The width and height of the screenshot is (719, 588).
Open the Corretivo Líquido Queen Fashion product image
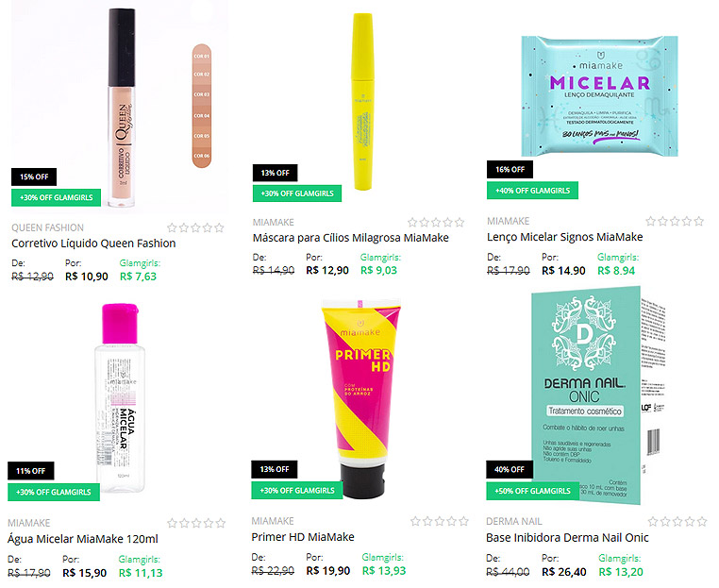click(120, 108)
